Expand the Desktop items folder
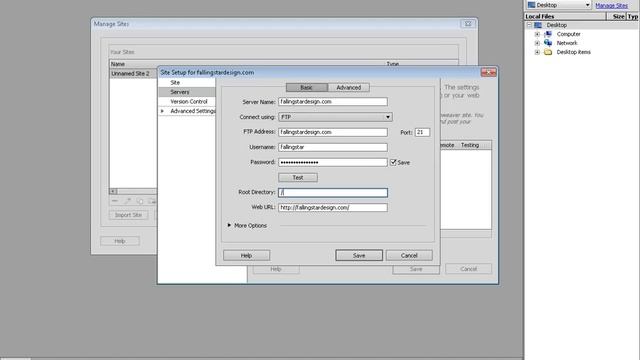This screenshot has width=640, height=360. tap(537, 52)
